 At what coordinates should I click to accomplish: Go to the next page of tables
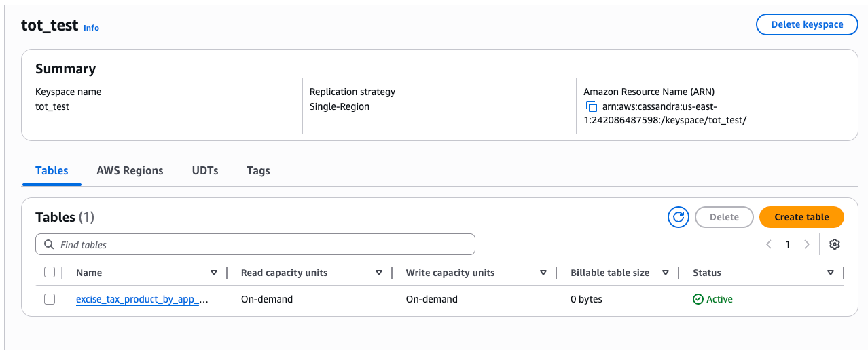(807, 244)
